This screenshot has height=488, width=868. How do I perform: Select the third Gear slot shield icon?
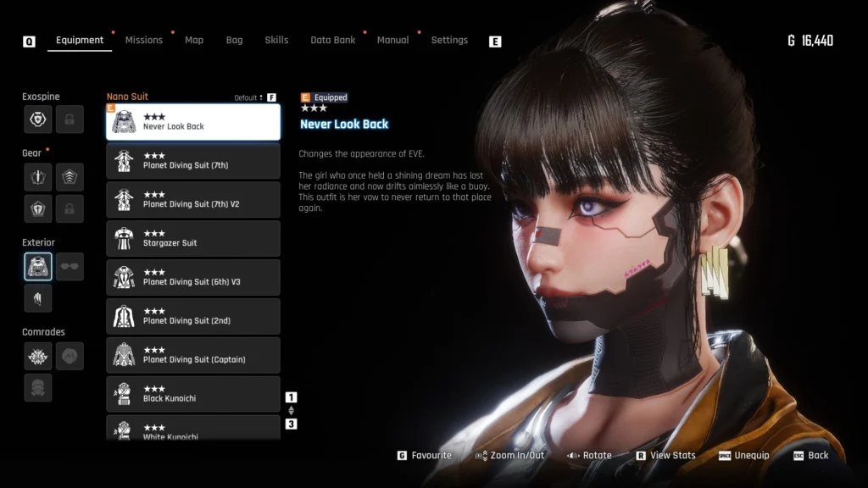coord(37,208)
